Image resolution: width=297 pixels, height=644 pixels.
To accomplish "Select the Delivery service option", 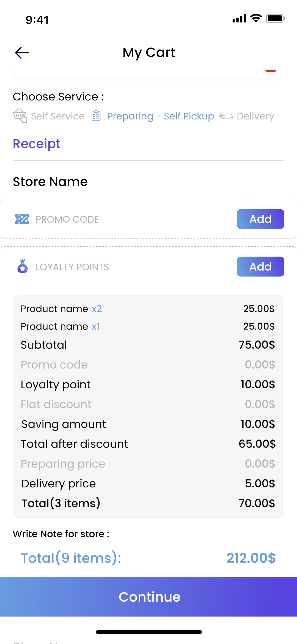I will tap(255, 116).
